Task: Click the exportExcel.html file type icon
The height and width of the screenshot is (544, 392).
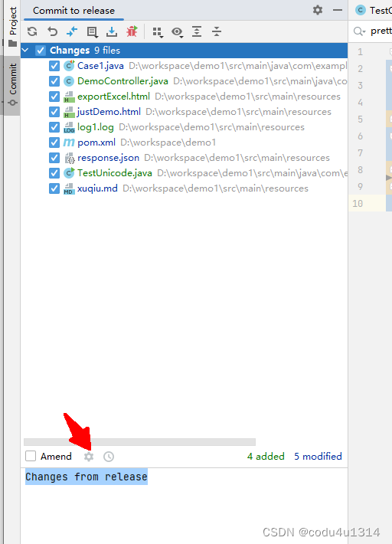Action: click(69, 97)
